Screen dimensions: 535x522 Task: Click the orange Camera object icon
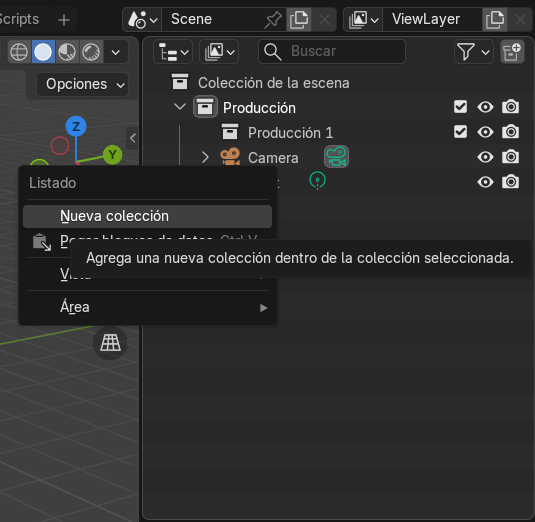pyautogui.click(x=230, y=157)
